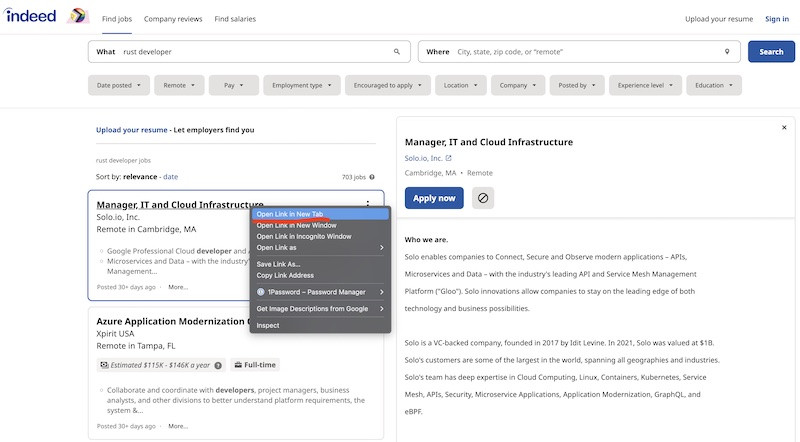Open Manager, IT and Cloud Infrastructure job title
The width and height of the screenshot is (800, 442).
[x=180, y=205]
